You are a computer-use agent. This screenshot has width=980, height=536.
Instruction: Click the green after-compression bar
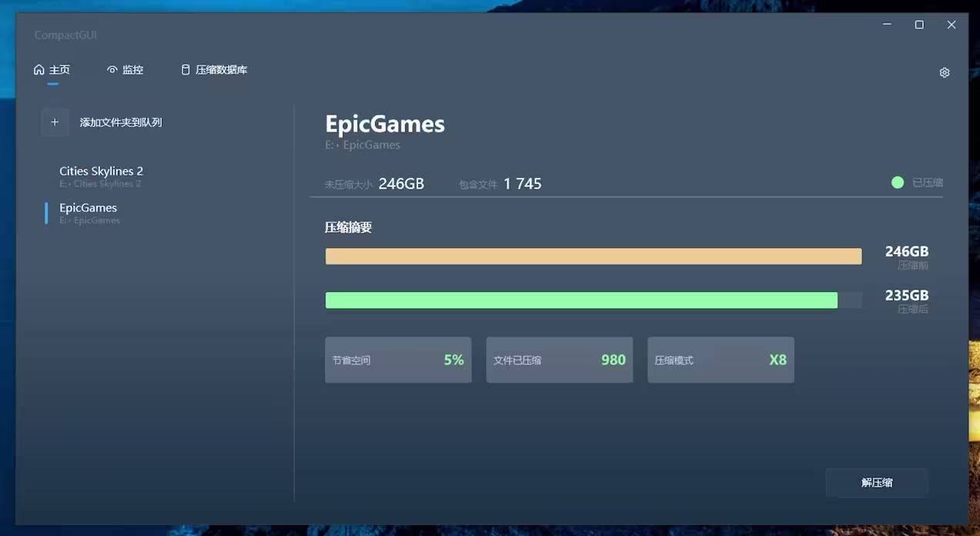(x=582, y=300)
